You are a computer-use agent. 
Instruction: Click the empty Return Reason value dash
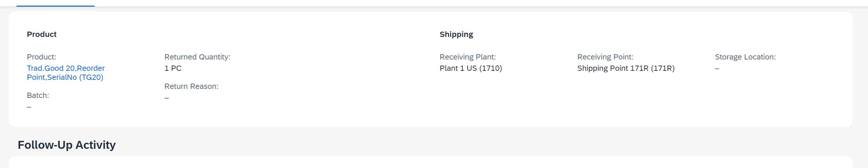(x=167, y=98)
